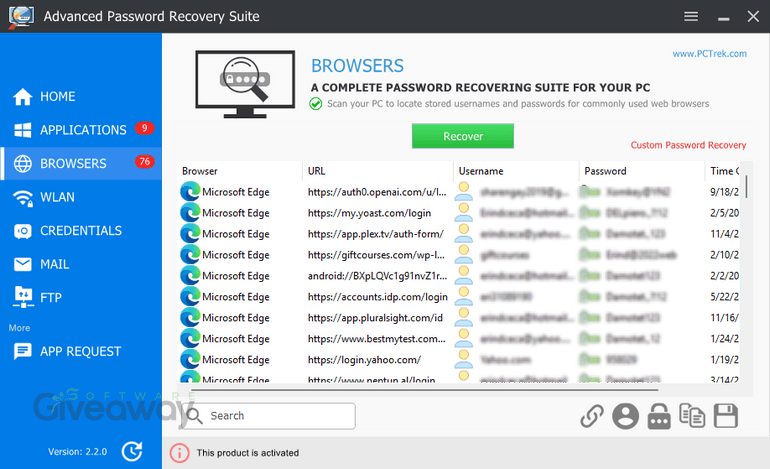Click the user avatar in the plex.tv row
Image resolution: width=770 pixels, height=469 pixels.
(x=464, y=233)
